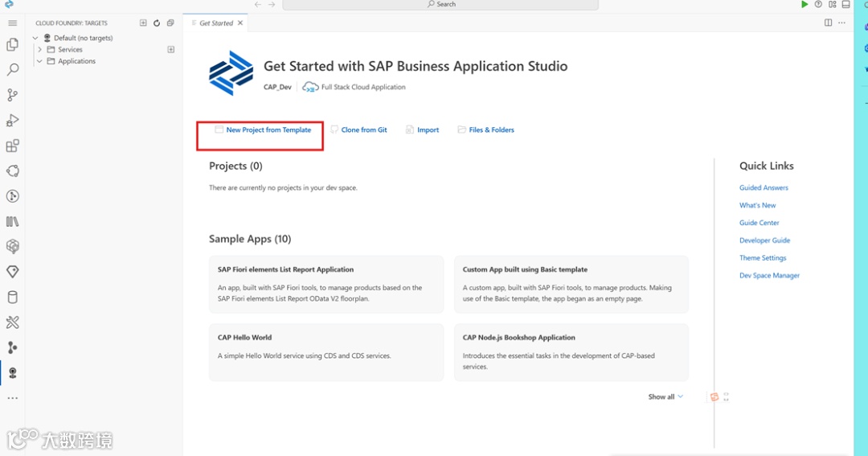Open the Search magnifier in sidebar
Screen dimensions: 868x456
(12, 69)
